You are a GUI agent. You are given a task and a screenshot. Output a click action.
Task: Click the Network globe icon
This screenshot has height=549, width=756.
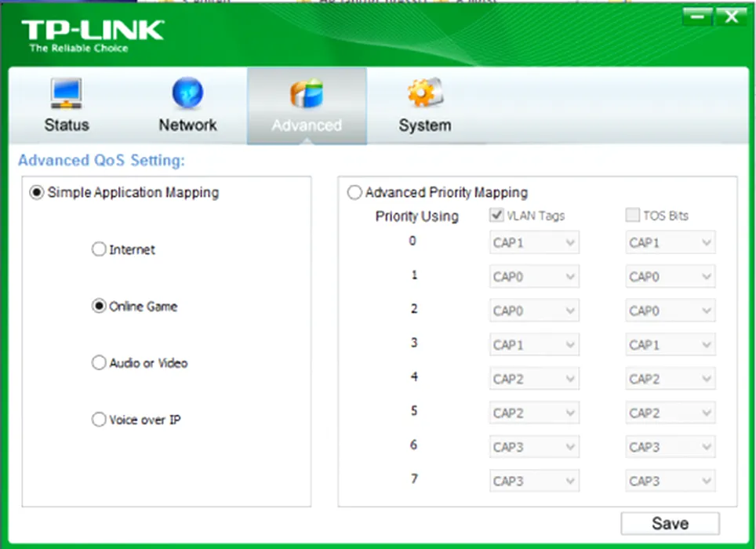187,94
